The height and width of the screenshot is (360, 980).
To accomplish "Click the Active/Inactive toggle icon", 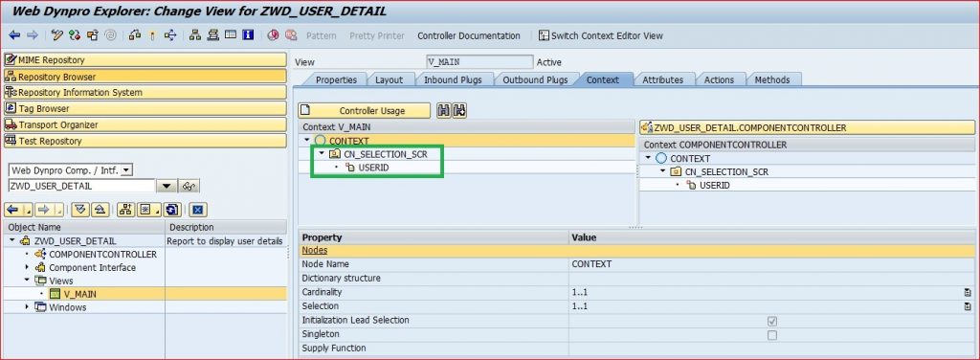I will click(x=75, y=35).
